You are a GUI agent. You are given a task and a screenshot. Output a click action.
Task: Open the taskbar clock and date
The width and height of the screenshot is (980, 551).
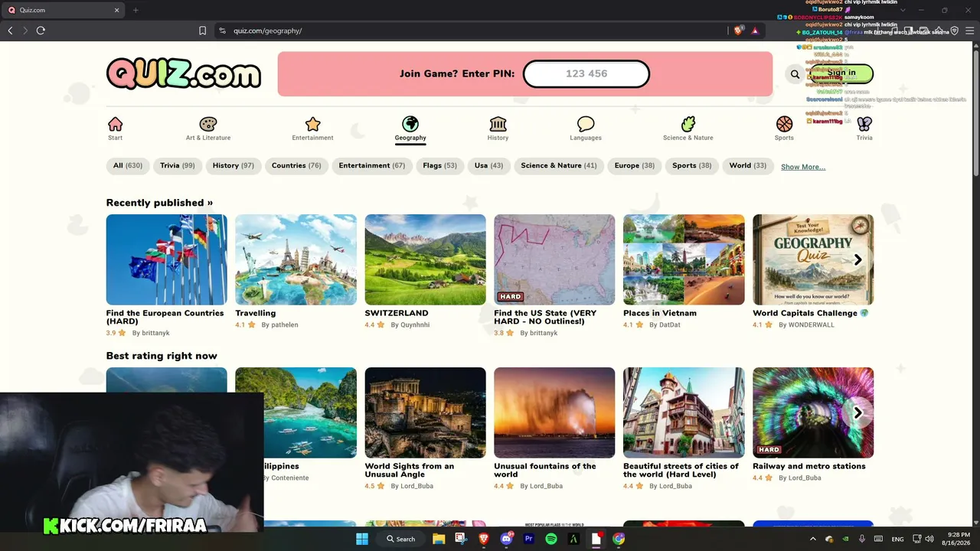pyautogui.click(x=957, y=539)
